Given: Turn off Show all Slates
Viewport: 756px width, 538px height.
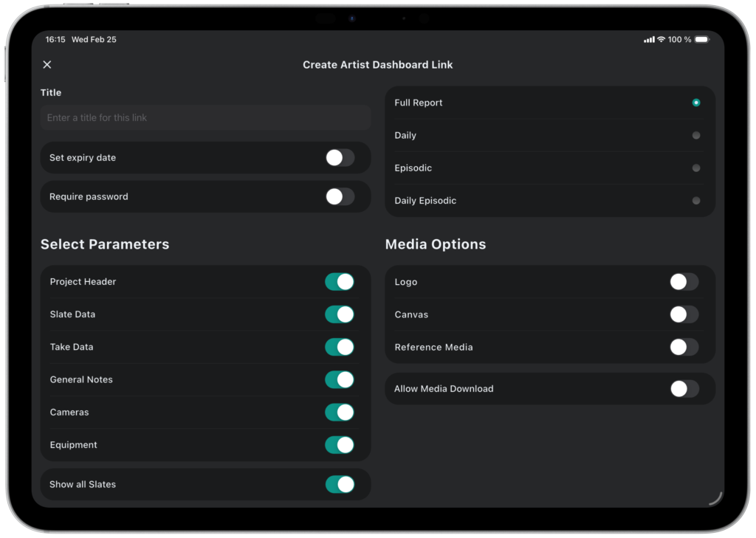Looking at the screenshot, I should coord(340,485).
